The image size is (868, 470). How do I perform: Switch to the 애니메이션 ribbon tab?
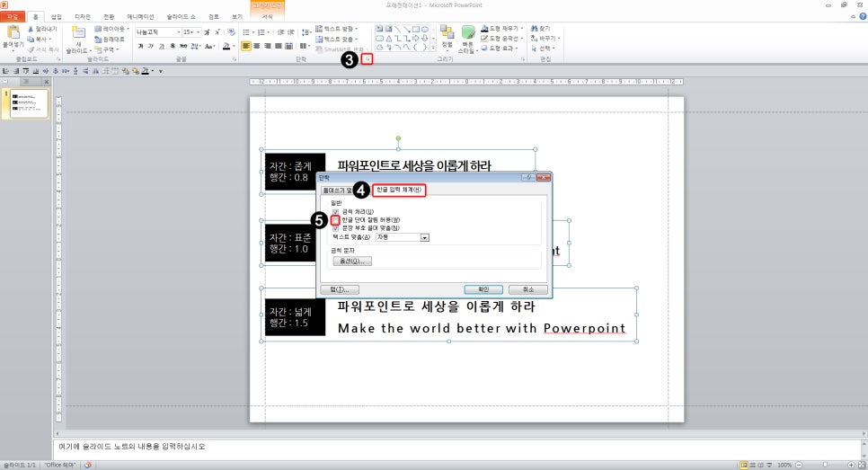(x=140, y=16)
